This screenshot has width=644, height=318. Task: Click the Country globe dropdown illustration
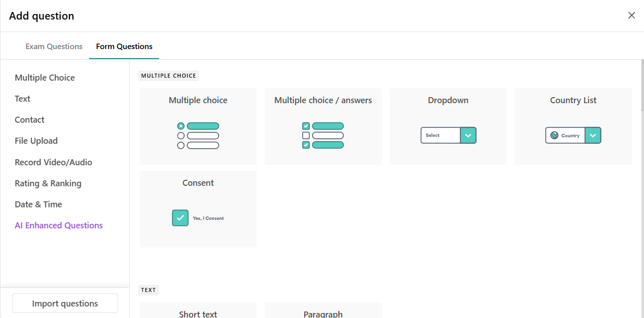(x=573, y=135)
